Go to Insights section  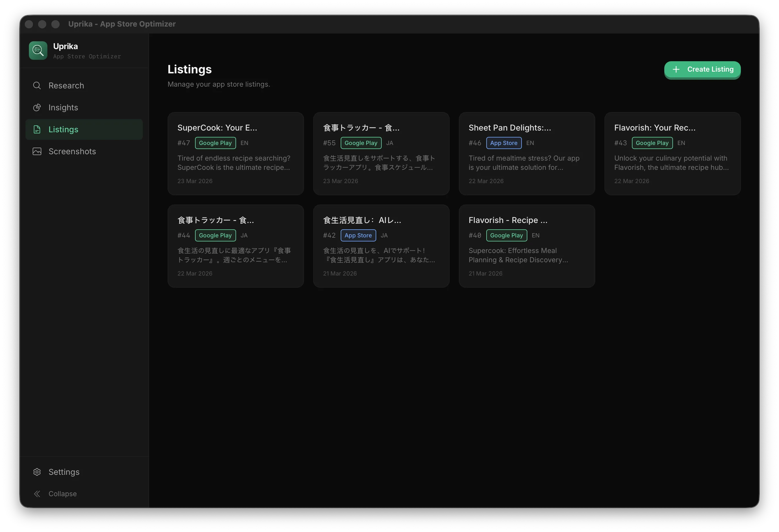tap(63, 107)
